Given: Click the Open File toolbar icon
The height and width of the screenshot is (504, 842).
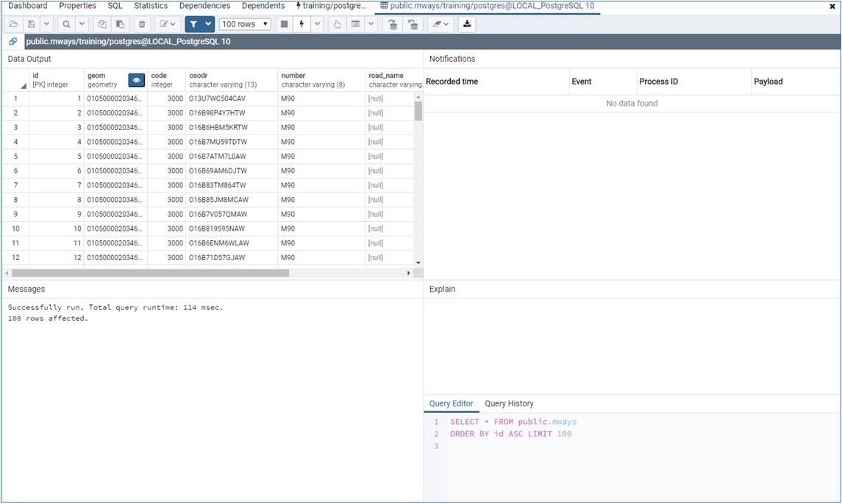Looking at the screenshot, I should pyautogui.click(x=14, y=24).
